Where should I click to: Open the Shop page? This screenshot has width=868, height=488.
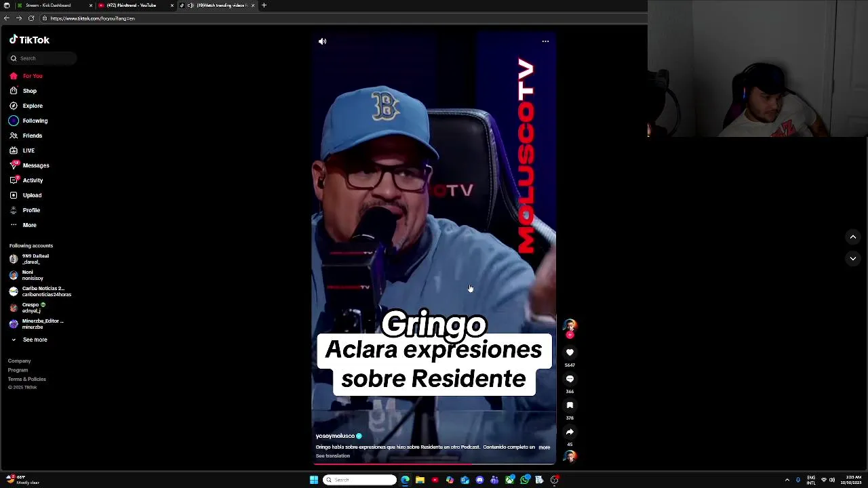(x=23, y=91)
